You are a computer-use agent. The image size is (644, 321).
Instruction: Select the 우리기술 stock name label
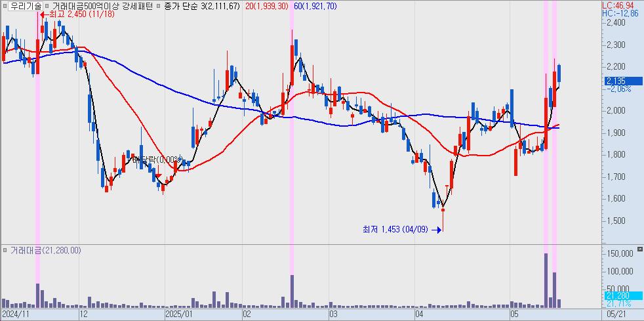point(26,6)
